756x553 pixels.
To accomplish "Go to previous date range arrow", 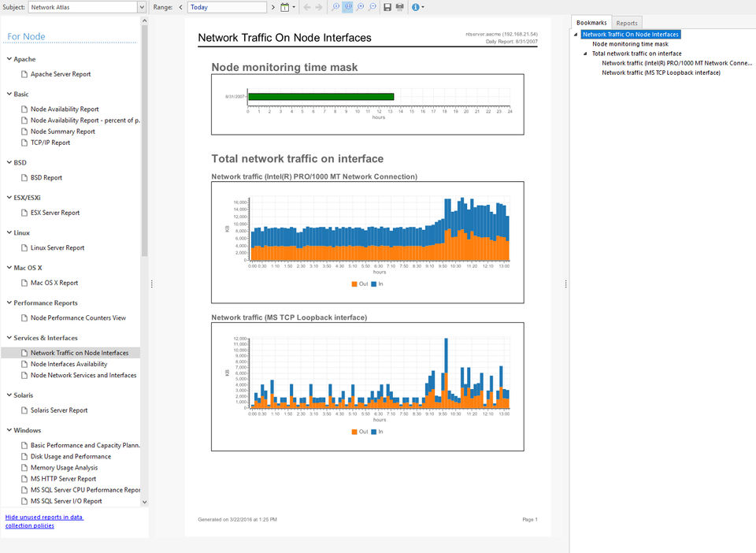I will [x=180, y=7].
